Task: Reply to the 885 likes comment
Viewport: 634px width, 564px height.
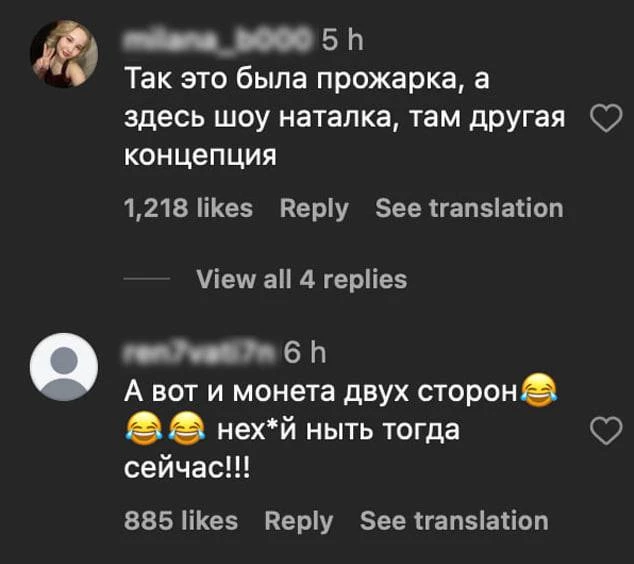Action: [299, 520]
